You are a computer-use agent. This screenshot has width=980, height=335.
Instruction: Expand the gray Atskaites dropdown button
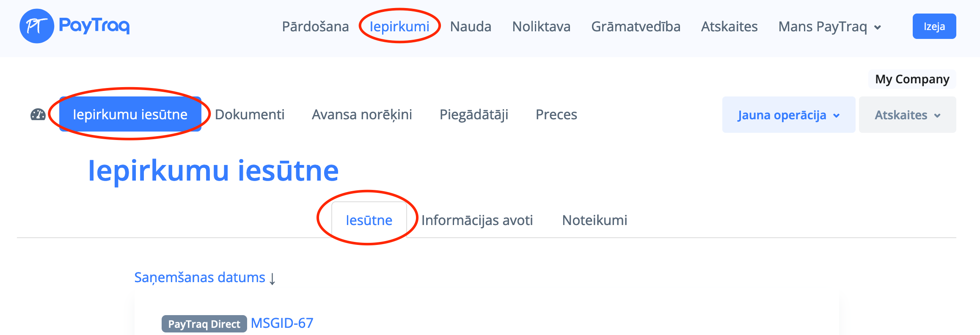point(907,115)
